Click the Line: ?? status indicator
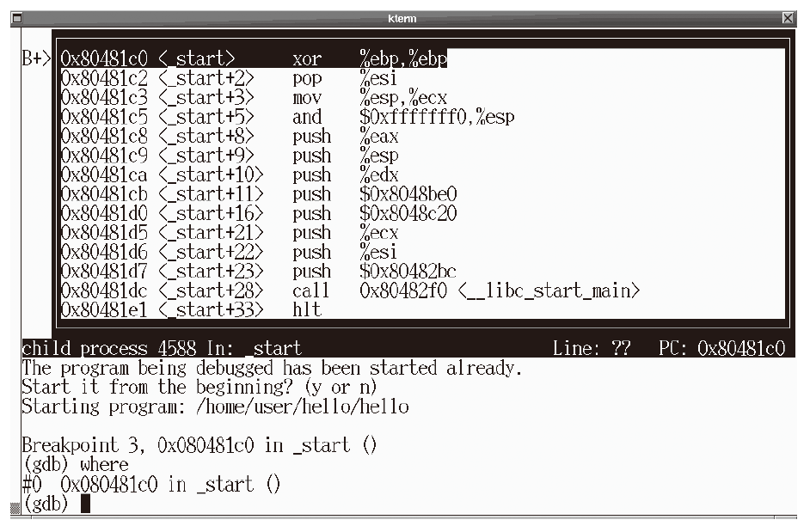Viewport: 810px width, 532px height. pos(592,348)
